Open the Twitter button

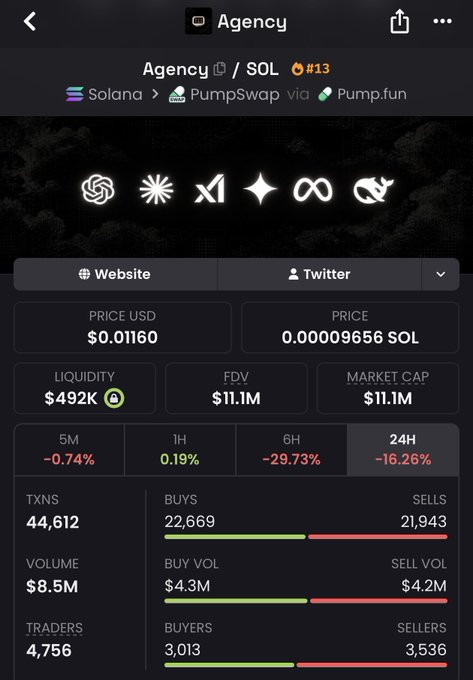pyautogui.click(x=320, y=274)
